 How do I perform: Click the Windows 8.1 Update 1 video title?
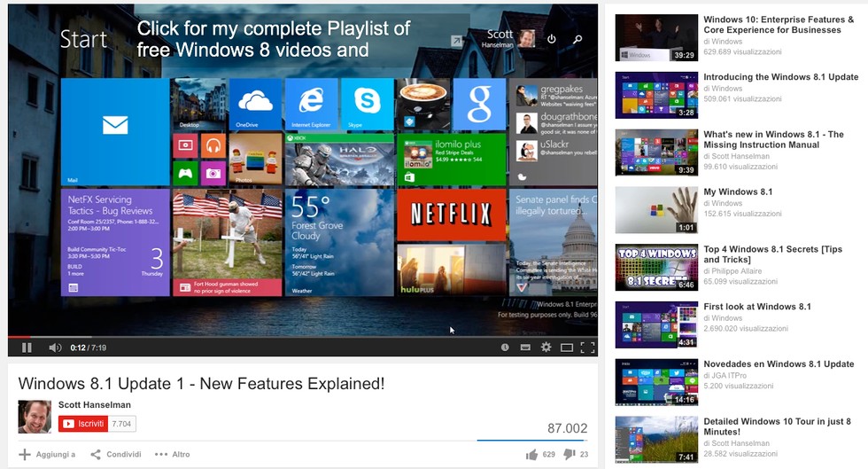tap(202, 384)
